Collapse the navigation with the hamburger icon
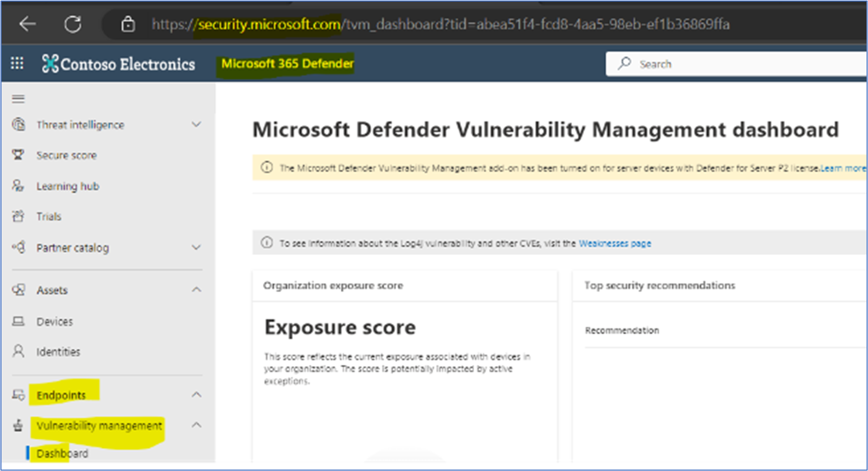This screenshot has height=471, width=868. pos(18,98)
